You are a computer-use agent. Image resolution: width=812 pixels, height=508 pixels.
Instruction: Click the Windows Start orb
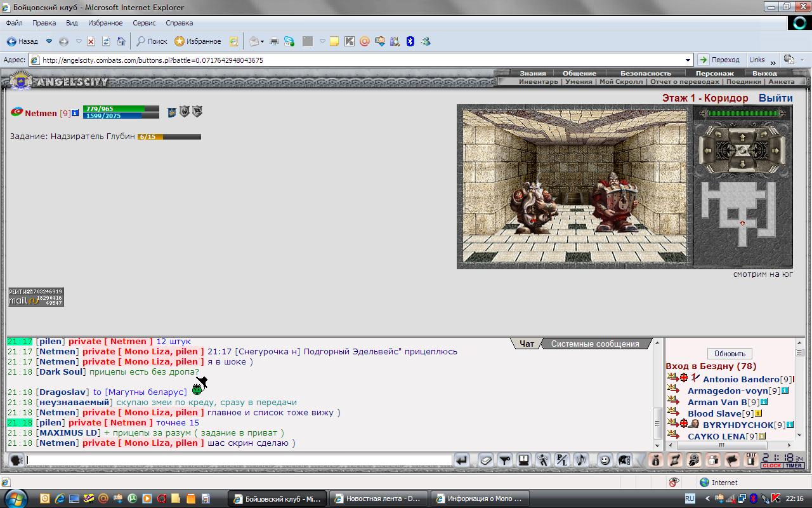[15, 498]
